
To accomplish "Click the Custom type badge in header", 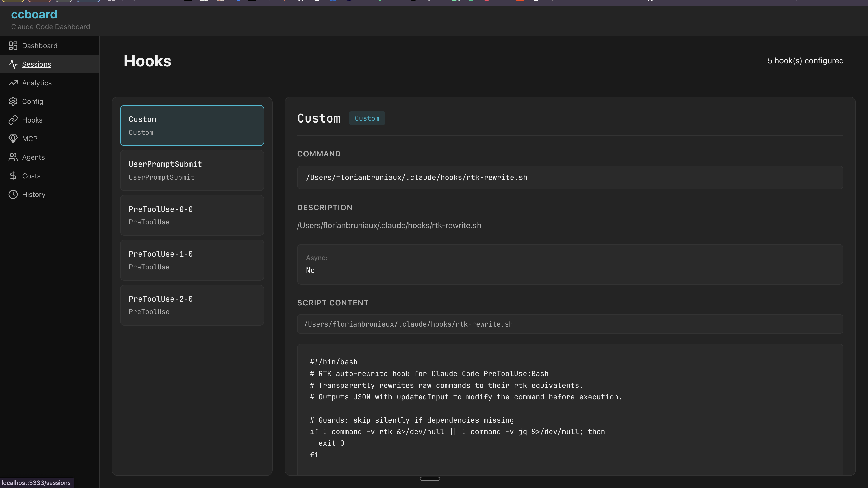I will (367, 118).
